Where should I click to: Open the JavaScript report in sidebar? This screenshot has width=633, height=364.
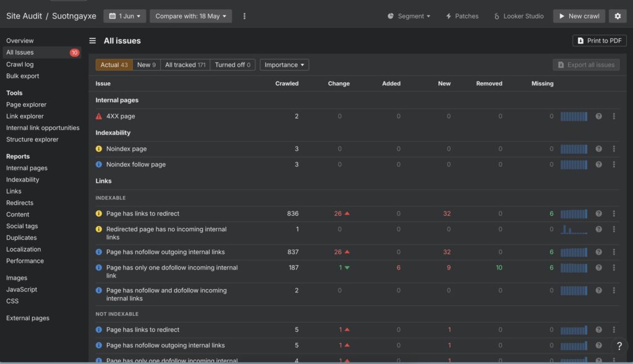point(22,290)
